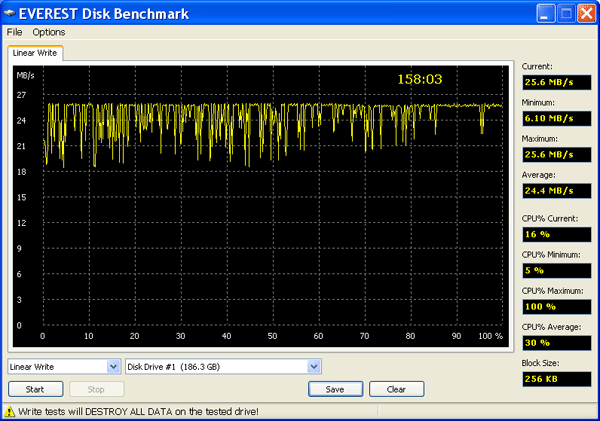
Task: Minimize the EVEREST Disk Benchmark window
Action: click(546, 13)
